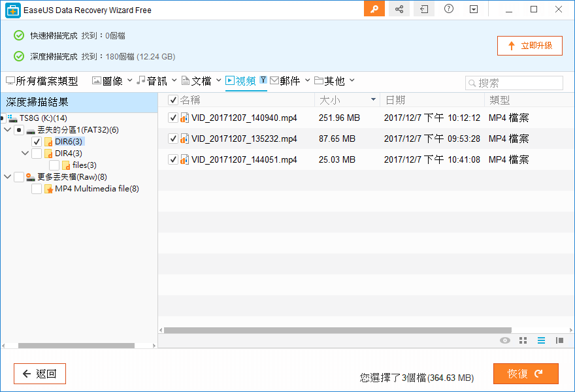575x392 pixels.
Task: Uncheck the DIR6 folder checkbox
Action: click(37, 141)
